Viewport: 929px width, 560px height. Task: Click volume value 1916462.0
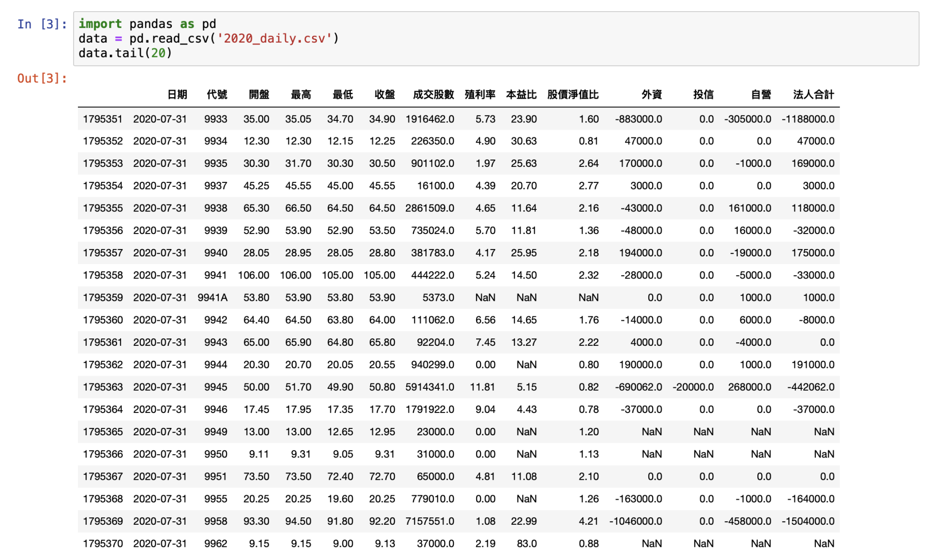[430, 119]
